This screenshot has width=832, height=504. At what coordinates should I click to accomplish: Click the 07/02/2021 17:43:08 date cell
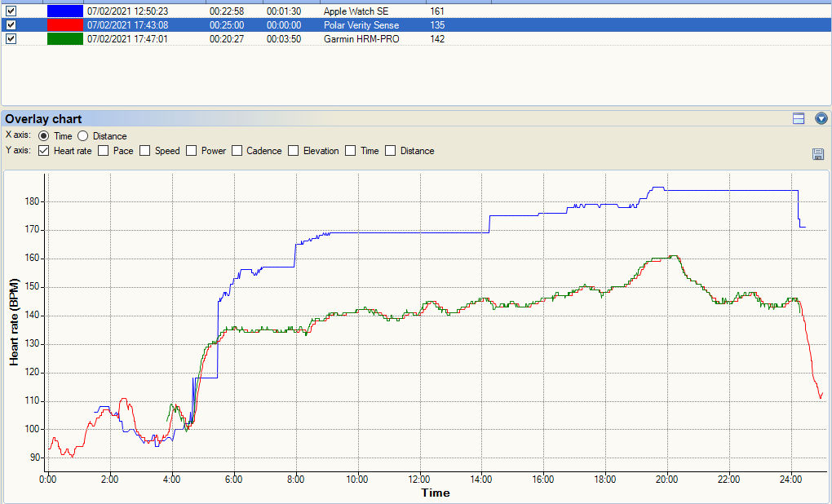[x=127, y=25]
